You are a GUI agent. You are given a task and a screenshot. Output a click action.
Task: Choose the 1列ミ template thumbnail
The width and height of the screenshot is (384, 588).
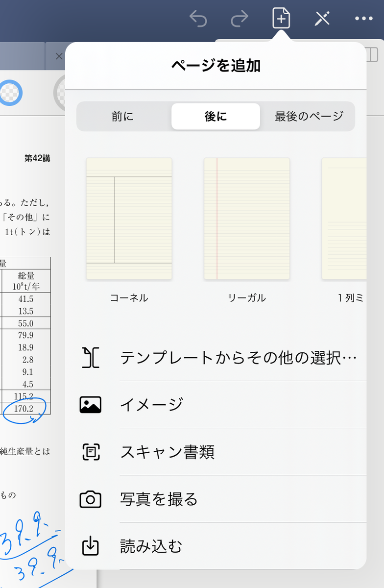point(344,219)
